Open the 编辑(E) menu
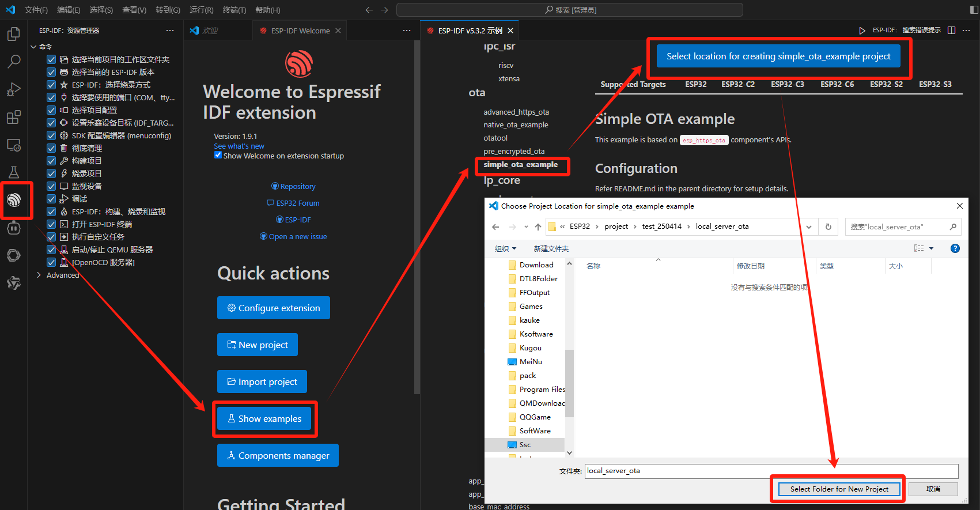This screenshot has height=510, width=980. 69,10
